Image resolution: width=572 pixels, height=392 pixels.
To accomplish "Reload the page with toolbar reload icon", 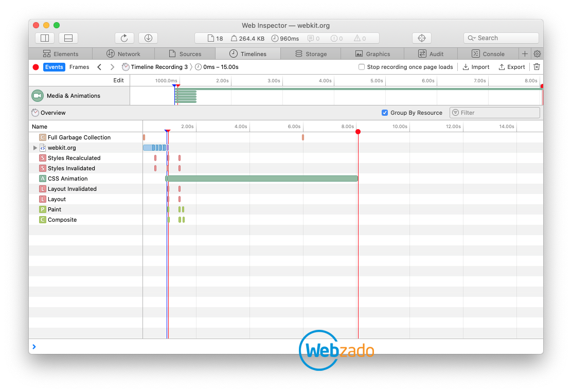I will click(x=124, y=38).
